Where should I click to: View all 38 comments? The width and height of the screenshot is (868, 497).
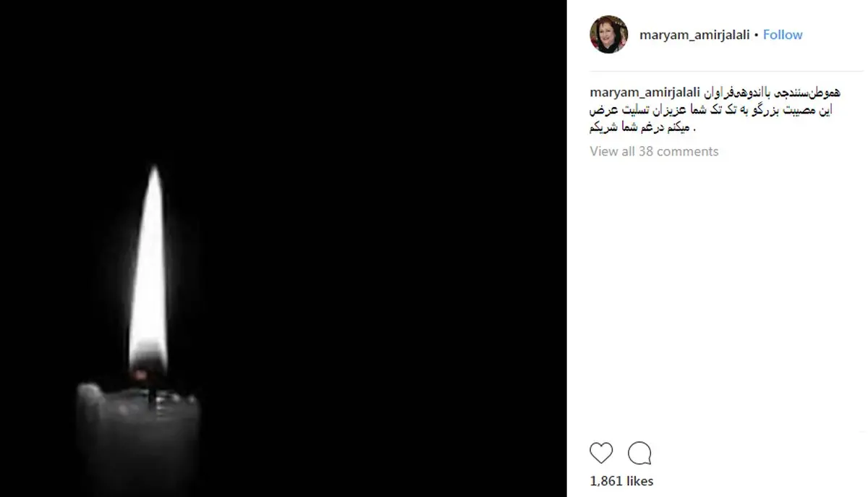654,151
